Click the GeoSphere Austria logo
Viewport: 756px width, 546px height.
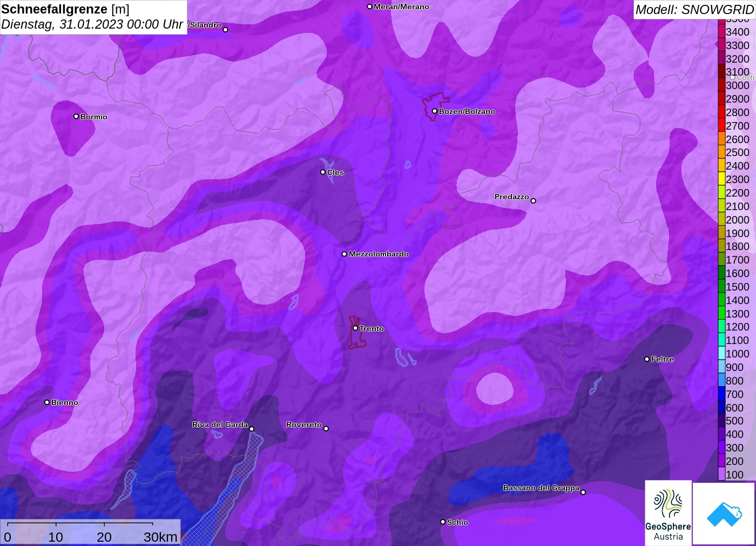(668, 513)
